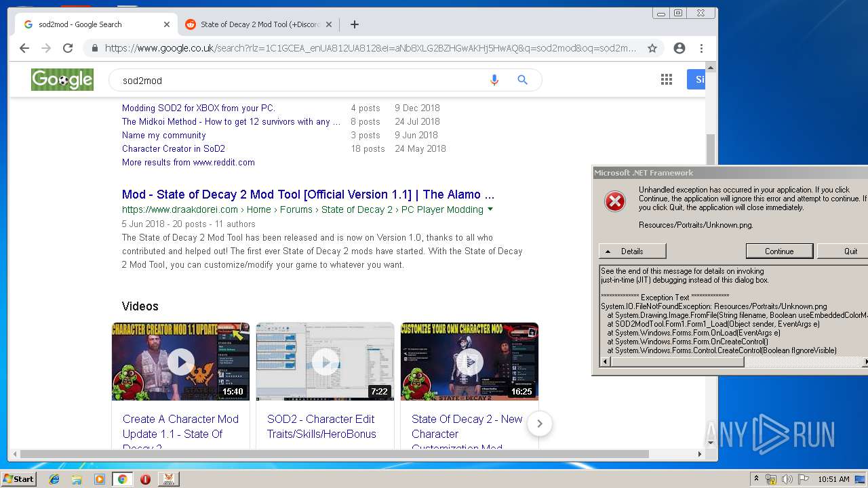Open the Action Center flag icon
Screen dimensions: 868x488
click(x=804, y=479)
